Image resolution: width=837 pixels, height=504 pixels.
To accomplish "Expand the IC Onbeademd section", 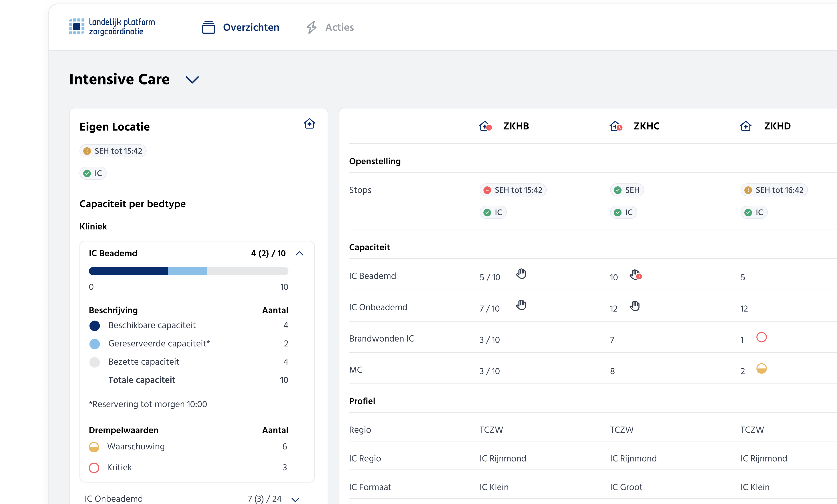I will [295, 500].
